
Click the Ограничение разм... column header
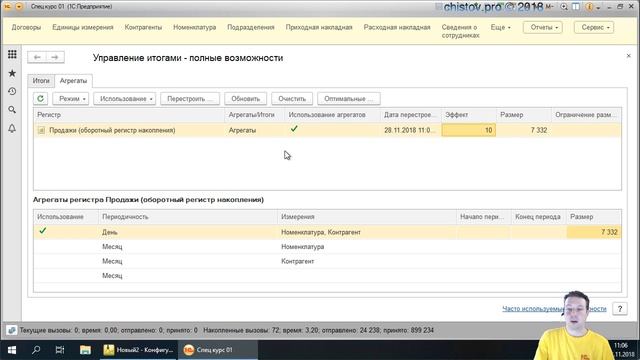coord(586,115)
